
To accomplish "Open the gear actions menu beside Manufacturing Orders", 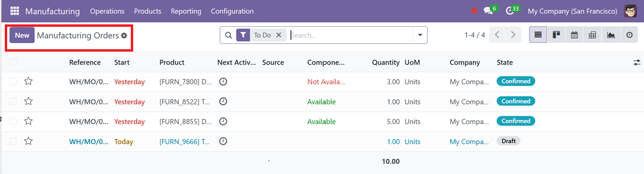I will [x=124, y=35].
